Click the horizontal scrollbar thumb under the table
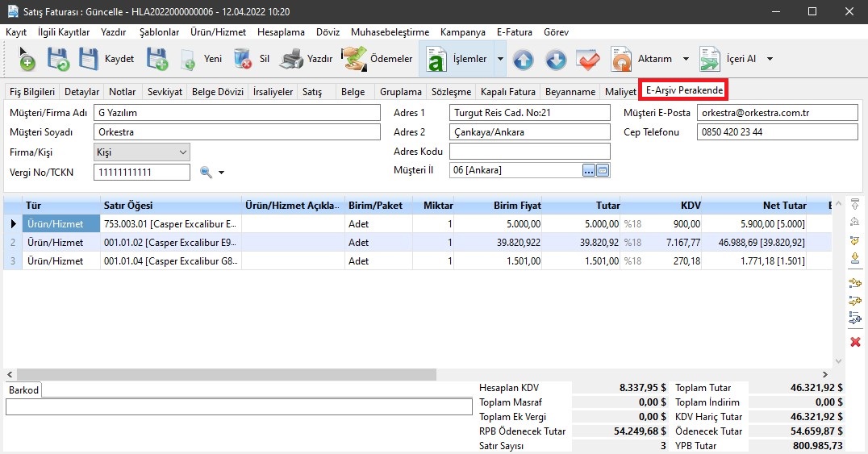This screenshot has width=868, height=454. (227, 375)
